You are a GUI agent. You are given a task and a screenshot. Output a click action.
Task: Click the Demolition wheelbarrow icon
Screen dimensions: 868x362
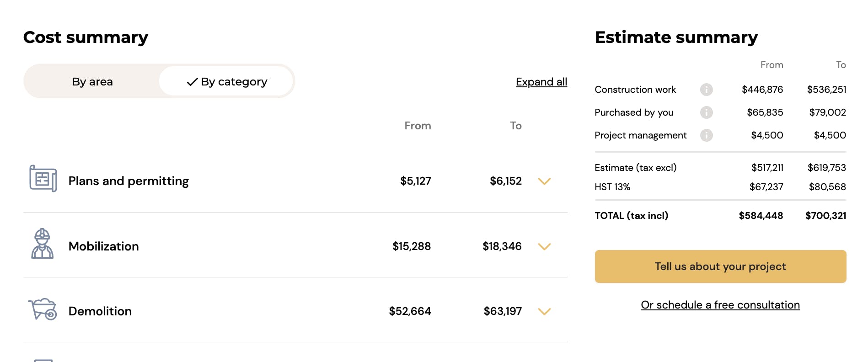43,309
